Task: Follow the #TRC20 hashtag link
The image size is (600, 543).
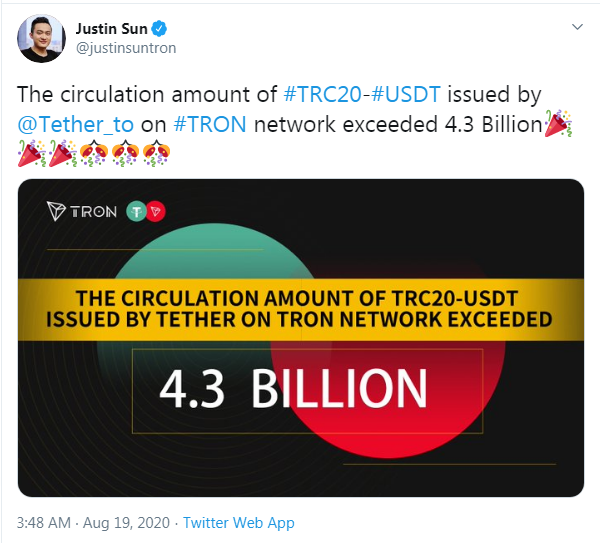Action: click(322, 94)
